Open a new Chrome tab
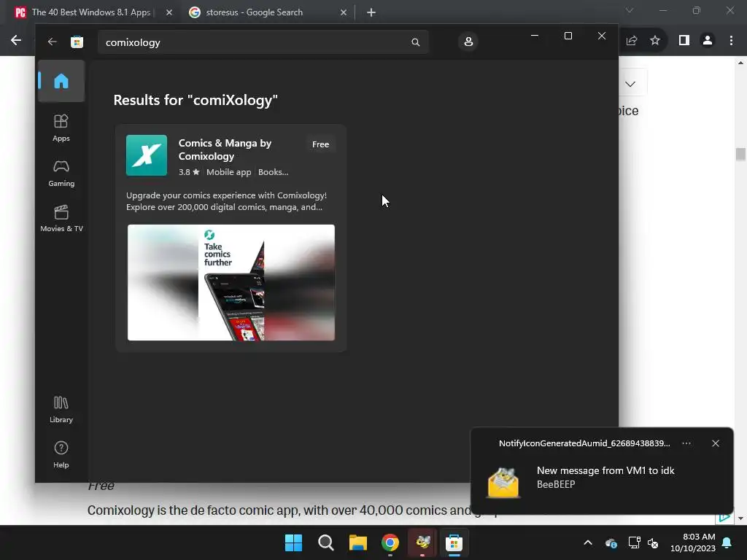Viewport: 747px width, 560px height. coord(371,12)
